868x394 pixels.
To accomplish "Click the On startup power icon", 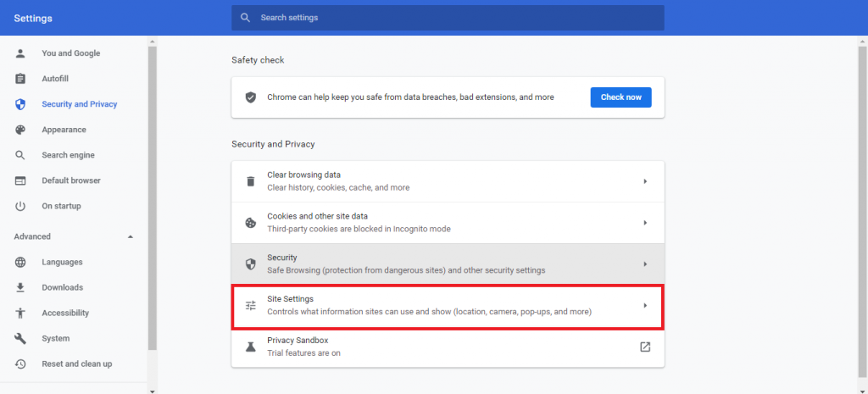I will click(20, 206).
